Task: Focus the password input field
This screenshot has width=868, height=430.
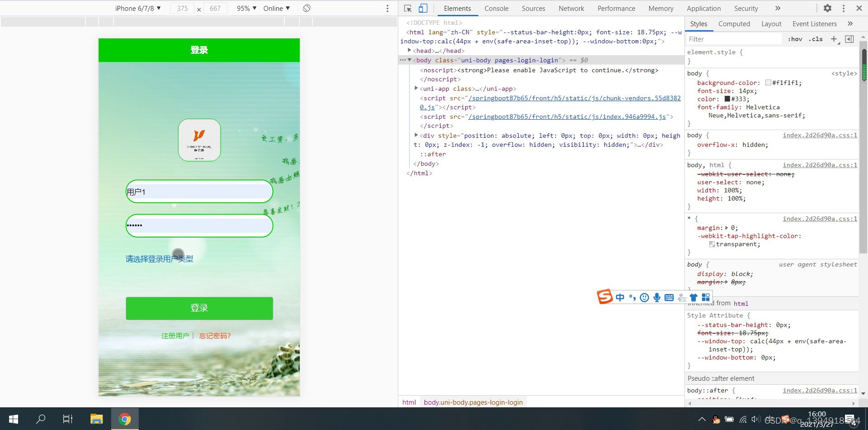Action: pyautogui.click(x=199, y=225)
